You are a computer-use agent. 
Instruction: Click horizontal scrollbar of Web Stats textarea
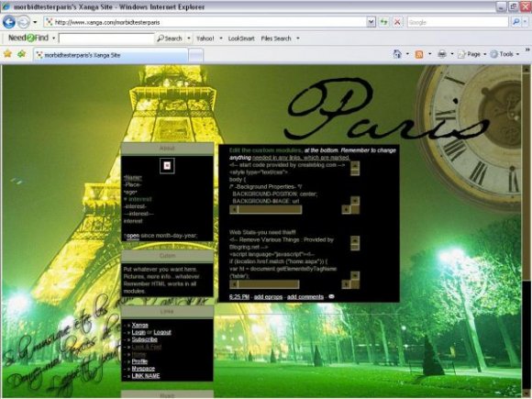coord(264,284)
